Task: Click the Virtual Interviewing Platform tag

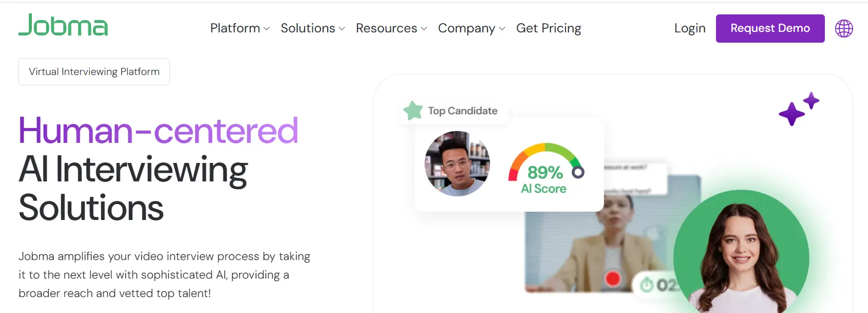Action: [94, 71]
